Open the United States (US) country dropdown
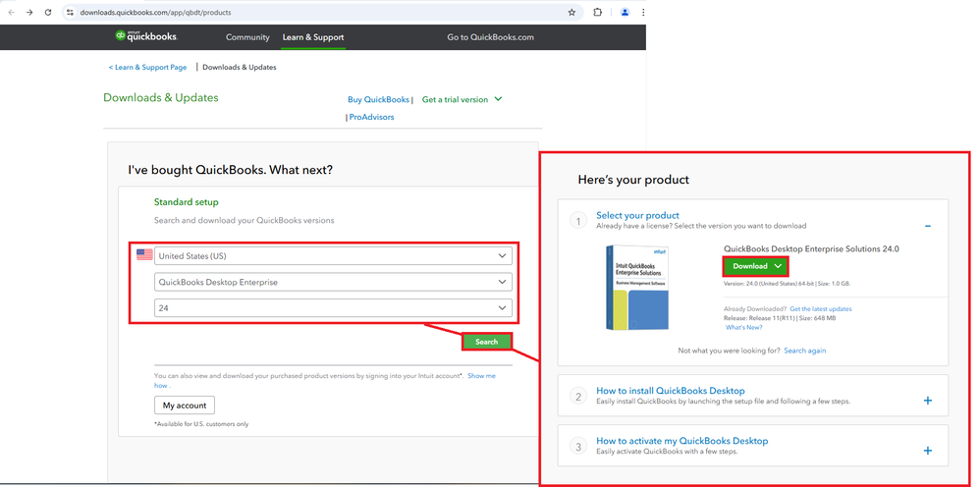Screen dimensions: 980x487 click(x=333, y=256)
